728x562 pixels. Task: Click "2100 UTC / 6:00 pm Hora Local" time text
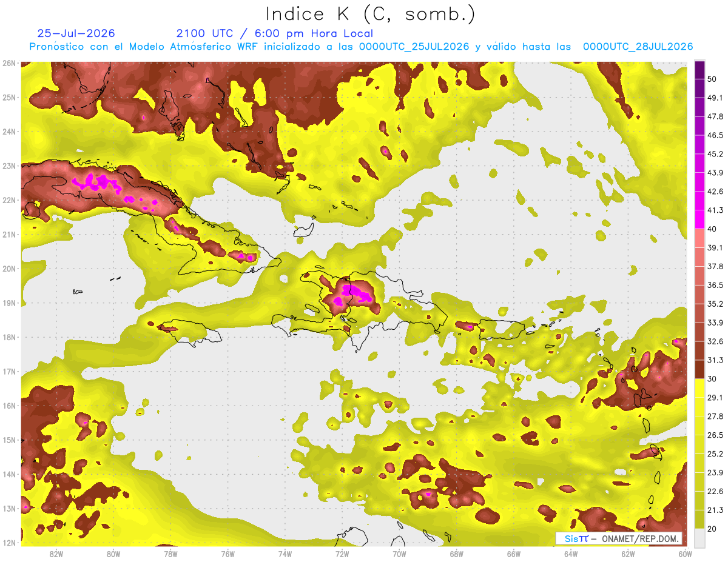pyautogui.click(x=275, y=34)
